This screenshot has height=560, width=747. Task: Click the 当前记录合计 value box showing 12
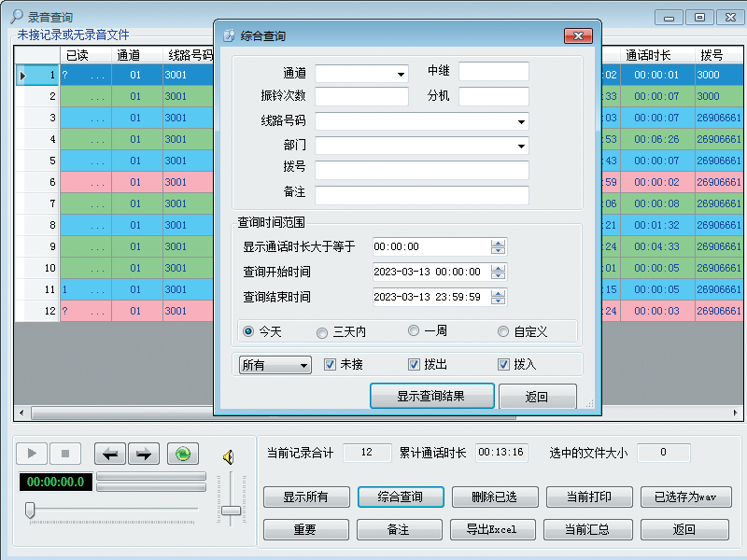coord(367,453)
